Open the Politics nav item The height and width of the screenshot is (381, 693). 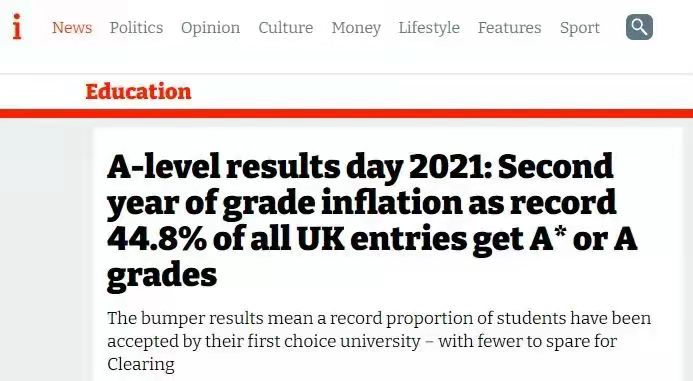coord(137,27)
